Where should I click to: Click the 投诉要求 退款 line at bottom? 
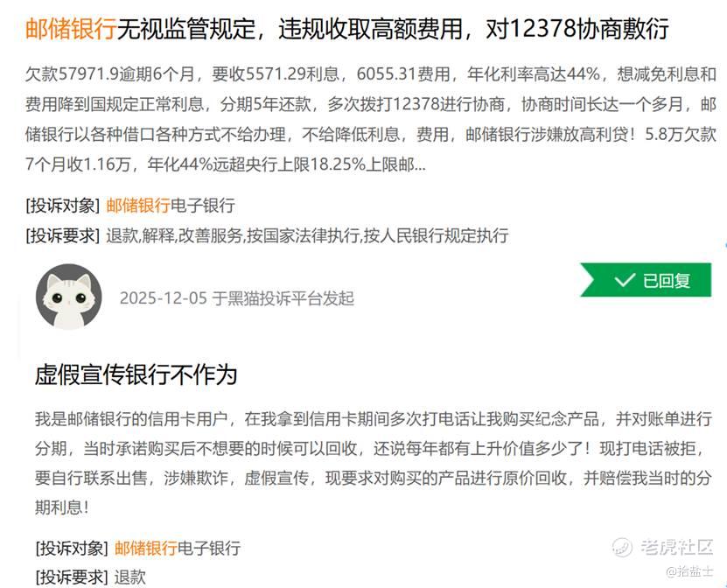[x=90, y=577]
